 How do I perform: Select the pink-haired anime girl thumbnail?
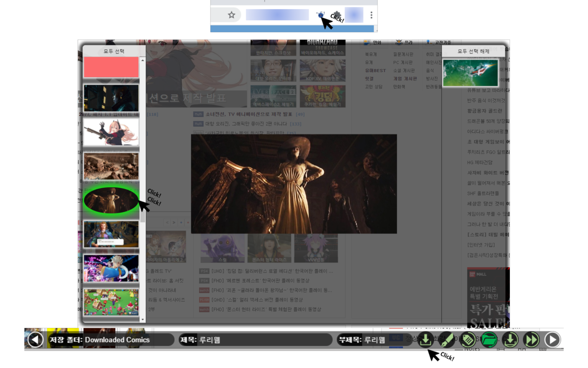point(111,132)
